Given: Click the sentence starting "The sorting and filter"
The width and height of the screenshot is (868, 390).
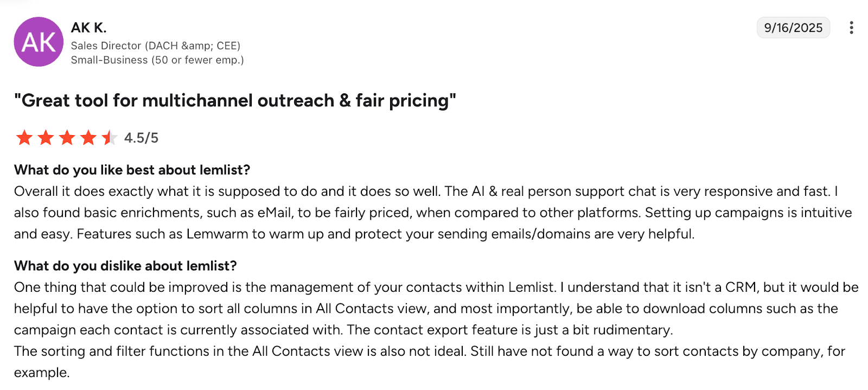Looking at the screenshot, I should [429, 351].
